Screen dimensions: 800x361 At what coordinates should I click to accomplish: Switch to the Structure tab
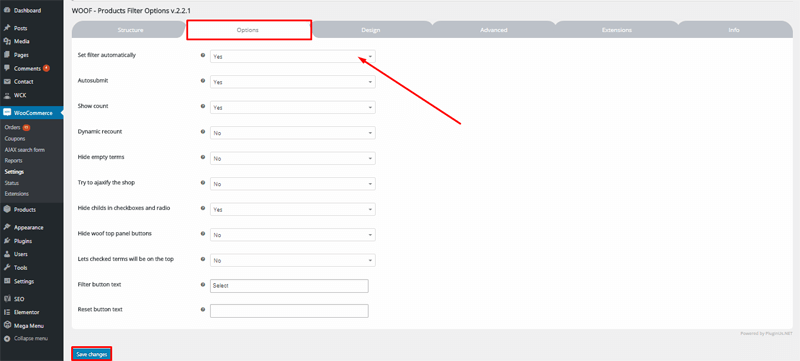[x=130, y=30]
